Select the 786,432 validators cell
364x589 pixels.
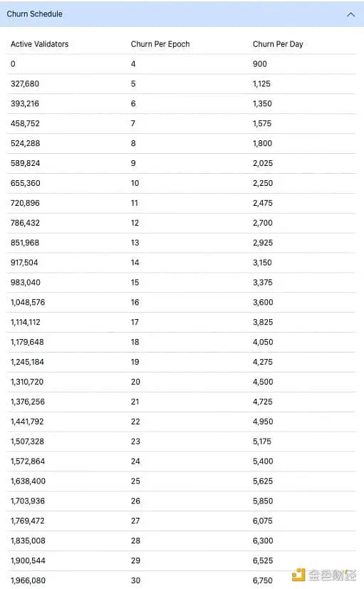tap(25, 223)
